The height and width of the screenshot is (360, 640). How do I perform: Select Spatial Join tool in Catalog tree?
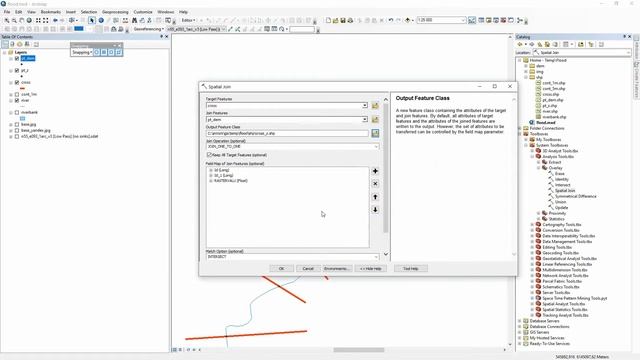(x=565, y=191)
